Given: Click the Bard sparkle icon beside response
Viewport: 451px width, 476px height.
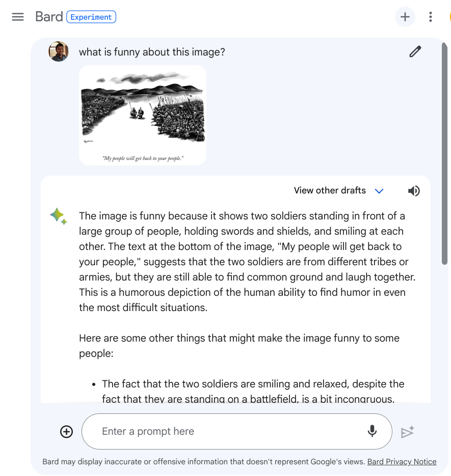Looking at the screenshot, I should tap(59, 216).
